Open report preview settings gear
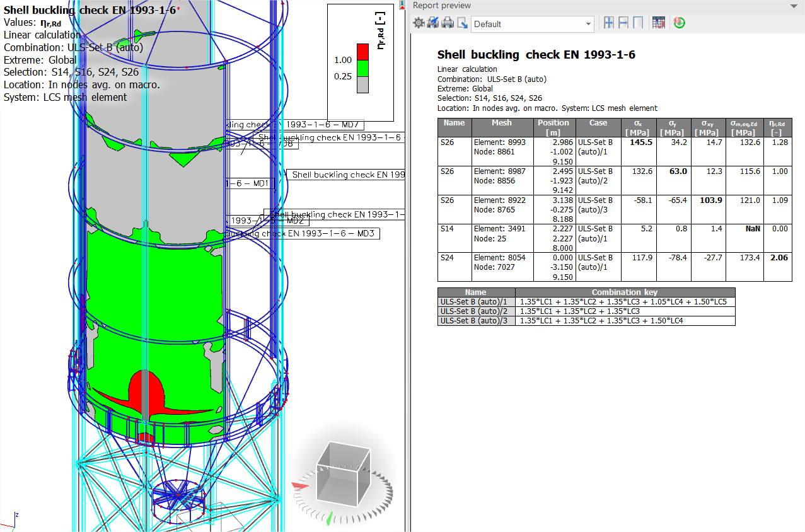This screenshot has width=805, height=532. (x=419, y=23)
